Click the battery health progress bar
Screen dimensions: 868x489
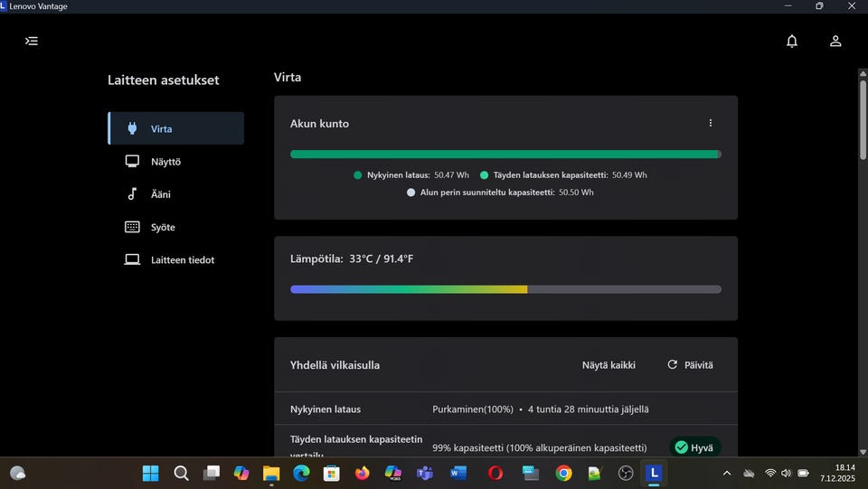(505, 155)
